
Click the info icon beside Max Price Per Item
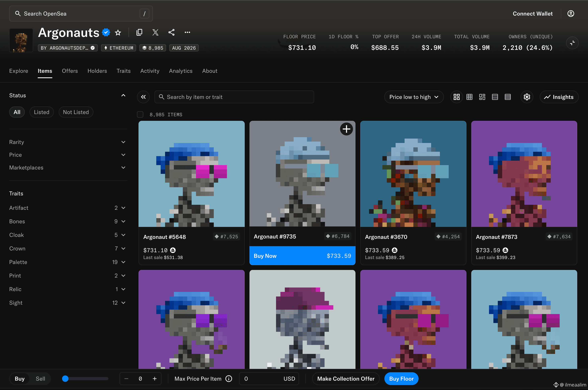click(x=229, y=379)
